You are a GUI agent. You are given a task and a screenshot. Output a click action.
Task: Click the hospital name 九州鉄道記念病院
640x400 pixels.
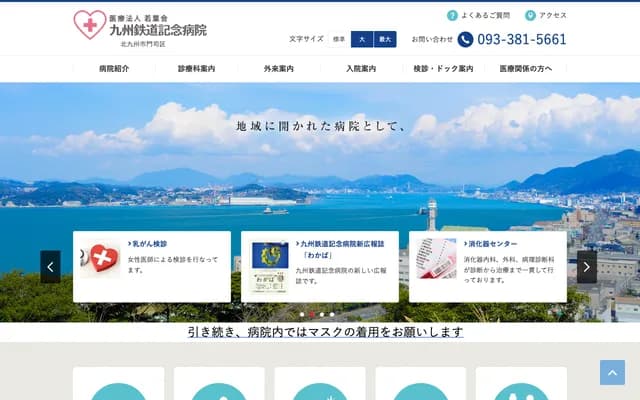click(158, 30)
